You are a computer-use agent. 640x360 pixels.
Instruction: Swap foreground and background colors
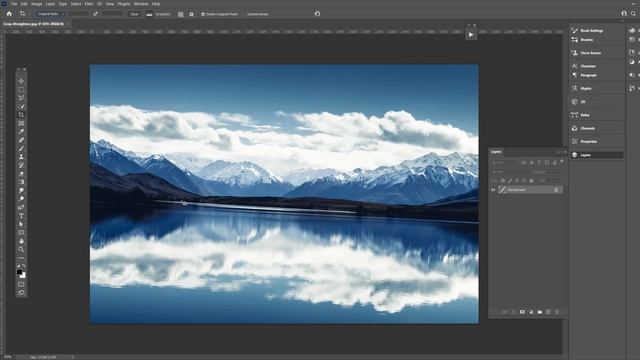point(24,266)
